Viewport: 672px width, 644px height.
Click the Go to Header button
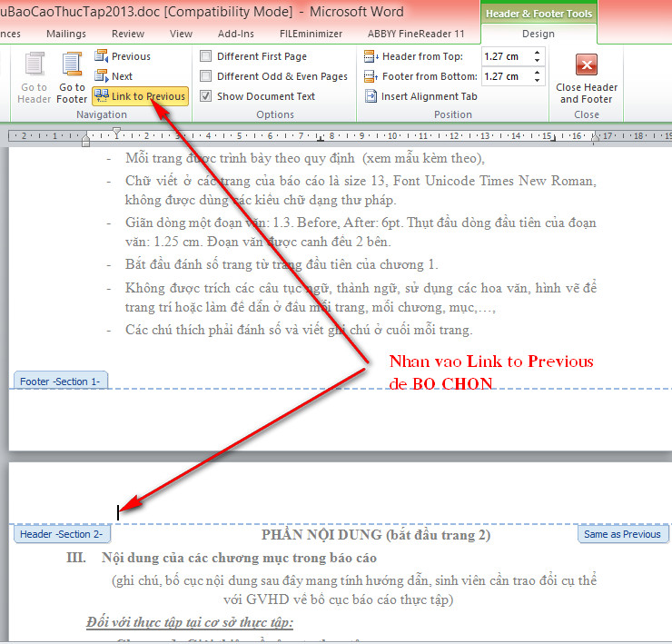(x=34, y=78)
